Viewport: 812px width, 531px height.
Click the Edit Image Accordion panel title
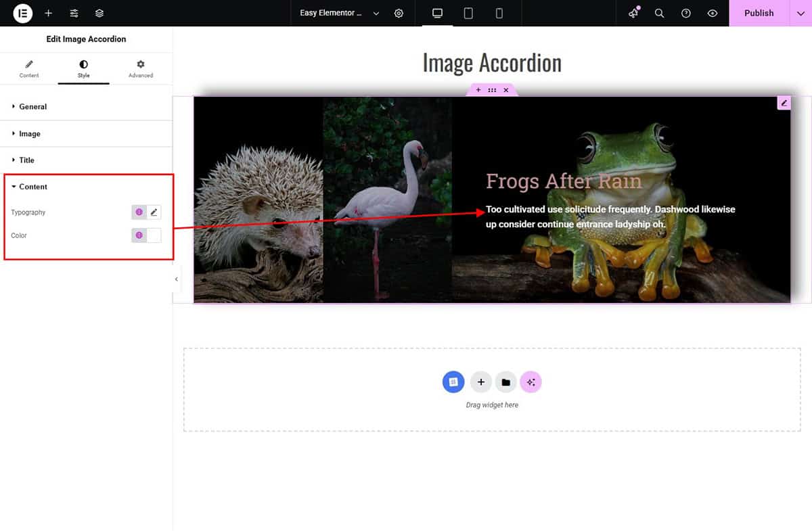(86, 39)
